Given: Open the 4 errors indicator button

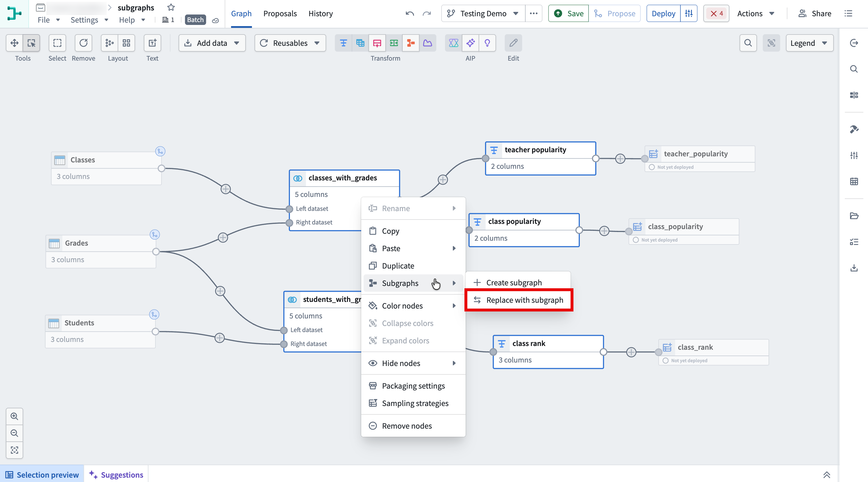Looking at the screenshot, I should pos(716,13).
